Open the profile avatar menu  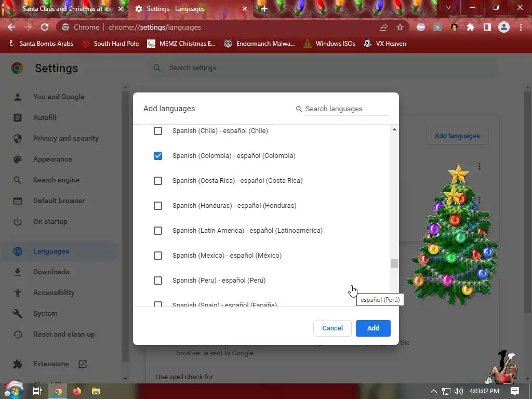pos(504,28)
